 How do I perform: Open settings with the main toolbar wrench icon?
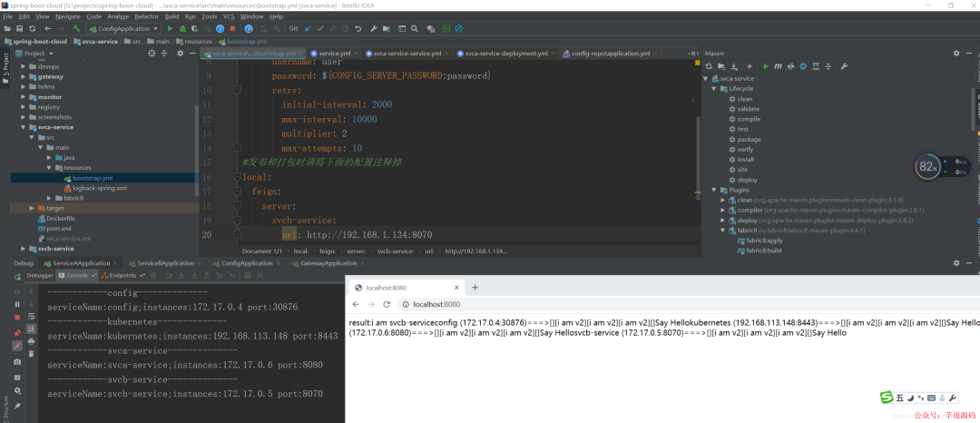(373, 29)
